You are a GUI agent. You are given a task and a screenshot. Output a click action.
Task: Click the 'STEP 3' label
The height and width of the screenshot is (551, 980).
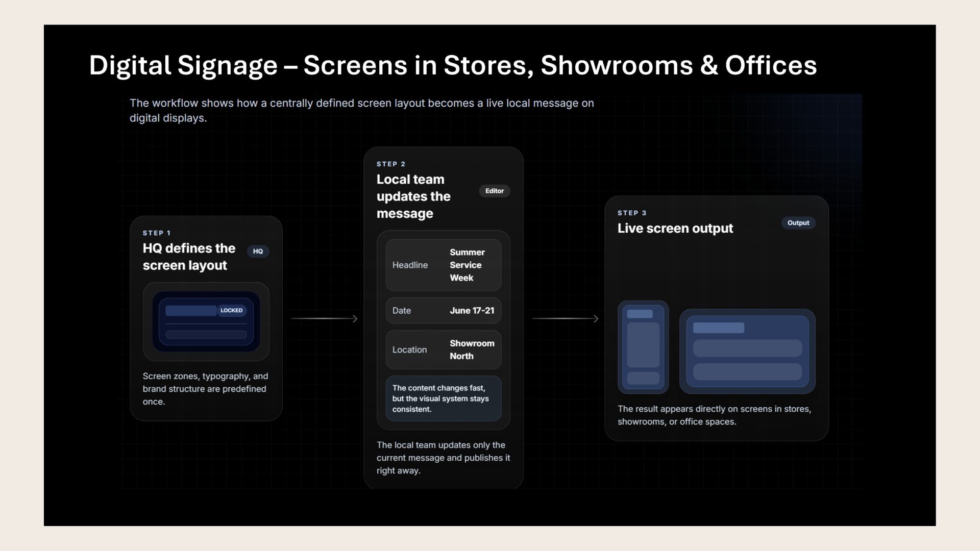(632, 213)
